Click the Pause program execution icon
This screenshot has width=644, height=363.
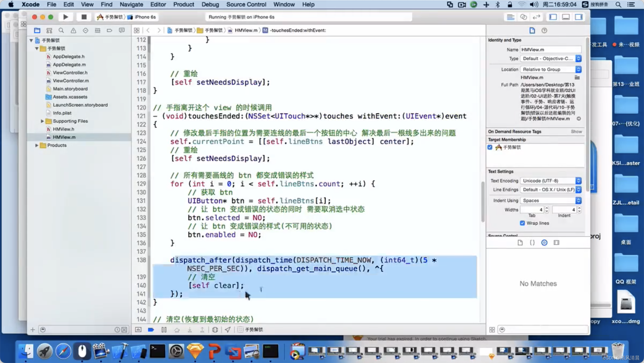click(x=164, y=330)
